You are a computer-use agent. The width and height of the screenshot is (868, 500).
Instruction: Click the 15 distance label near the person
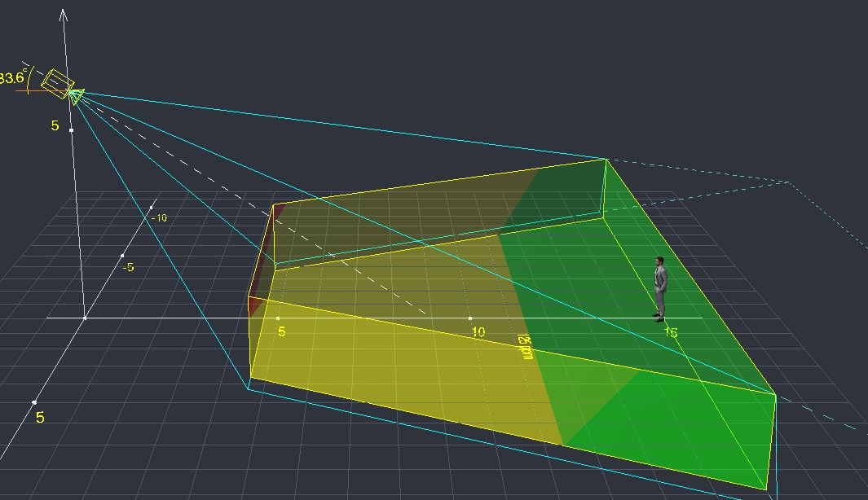click(x=670, y=332)
